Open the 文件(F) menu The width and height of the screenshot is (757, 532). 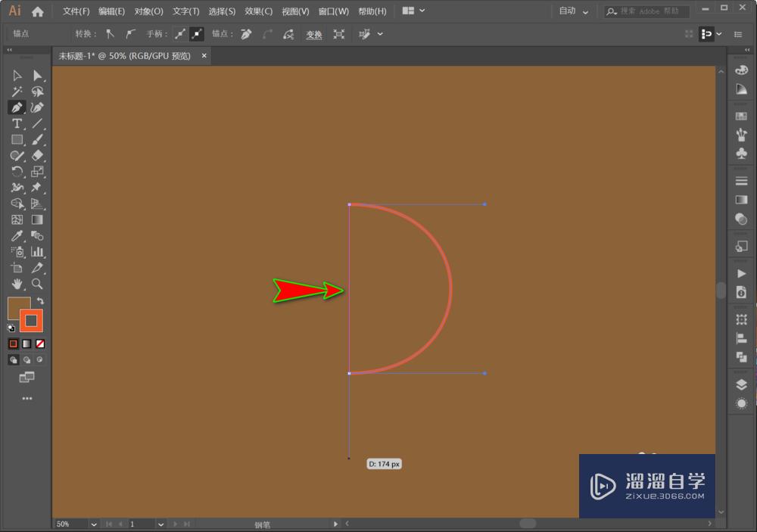[76, 11]
